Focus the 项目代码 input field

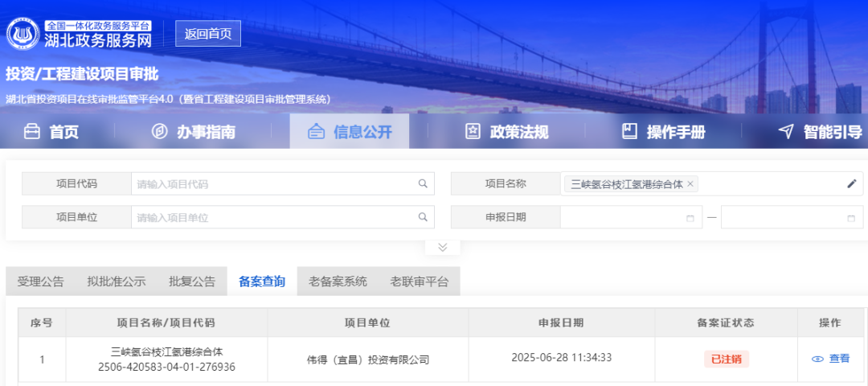point(283,184)
